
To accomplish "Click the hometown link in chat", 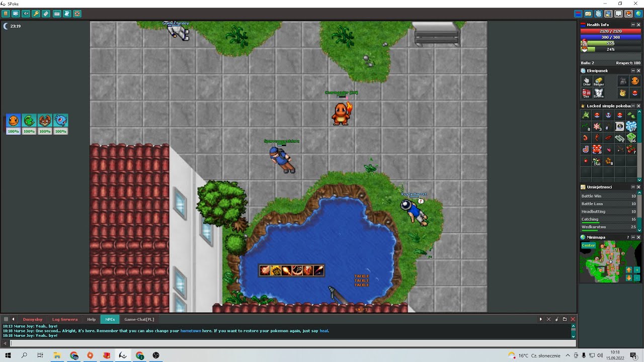I will click(191, 331).
